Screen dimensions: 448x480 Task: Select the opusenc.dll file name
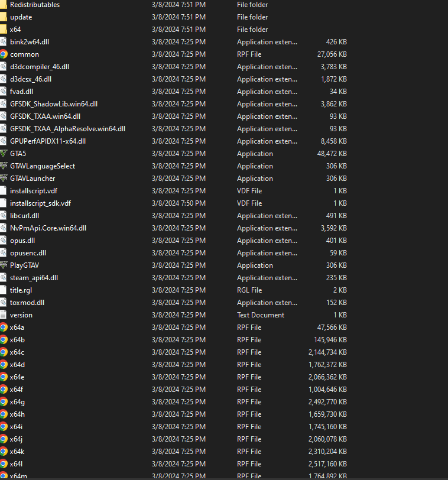pos(28,253)
